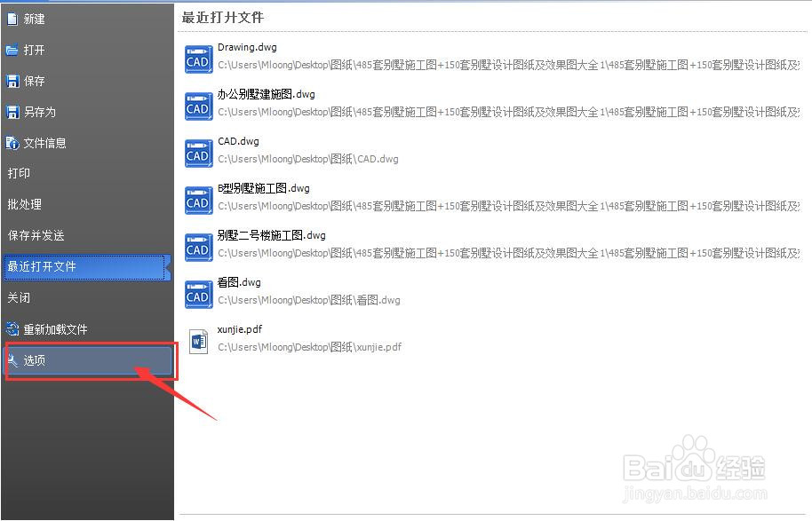Click the path under Drawing.dwg
812x521 pixels.
pyautogui.click(x=508, y=65)
